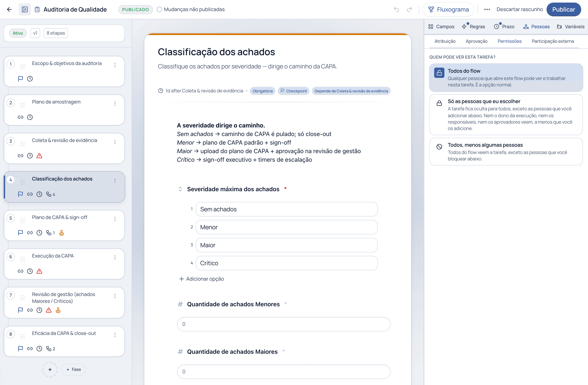Add a new Fase

[74, 369]
